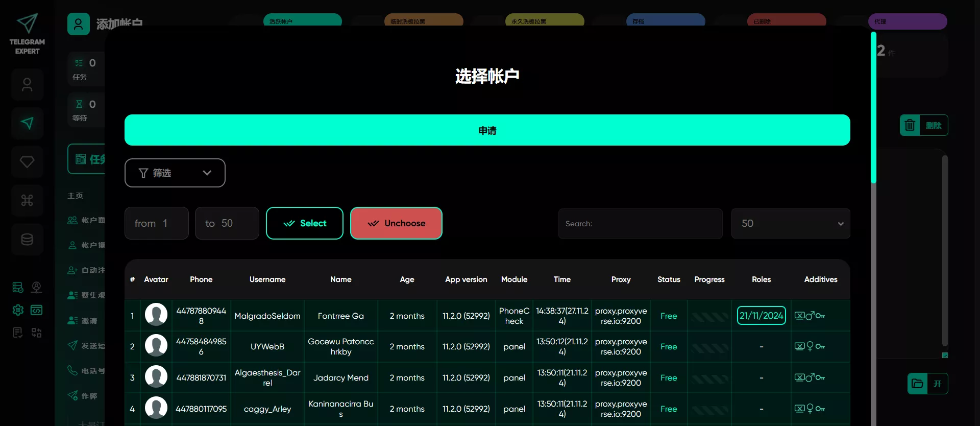
Task: Select the paper plane sidebar icon
Action: click(27, 123)
